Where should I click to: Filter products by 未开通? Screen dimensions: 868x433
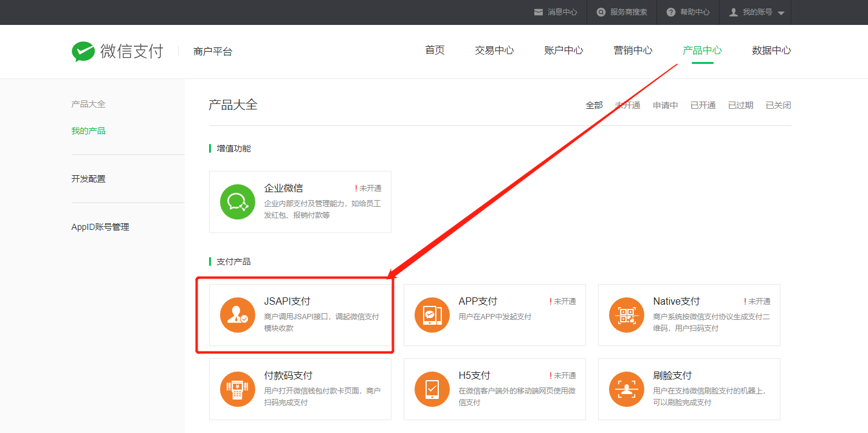[627, 105]
